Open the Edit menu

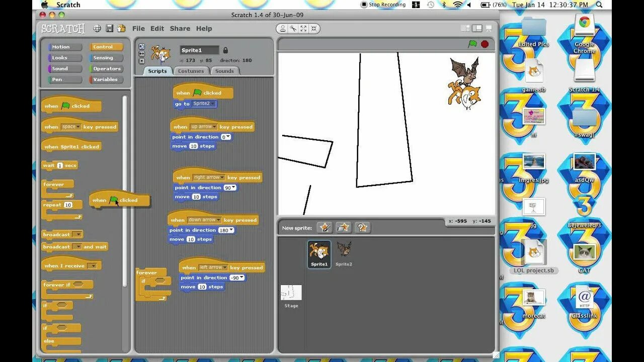point(157,29)
